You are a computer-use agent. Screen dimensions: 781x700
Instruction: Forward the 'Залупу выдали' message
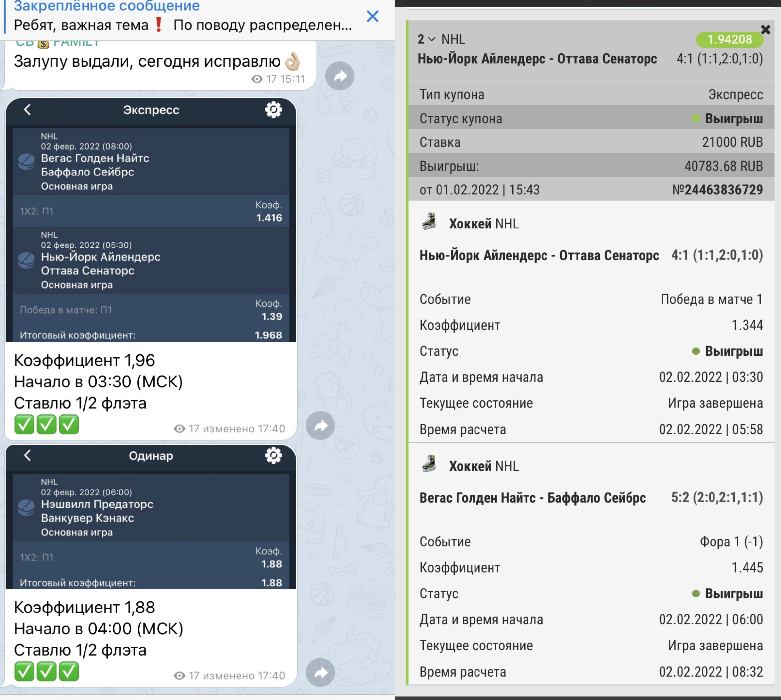click(x=340, y=76)
